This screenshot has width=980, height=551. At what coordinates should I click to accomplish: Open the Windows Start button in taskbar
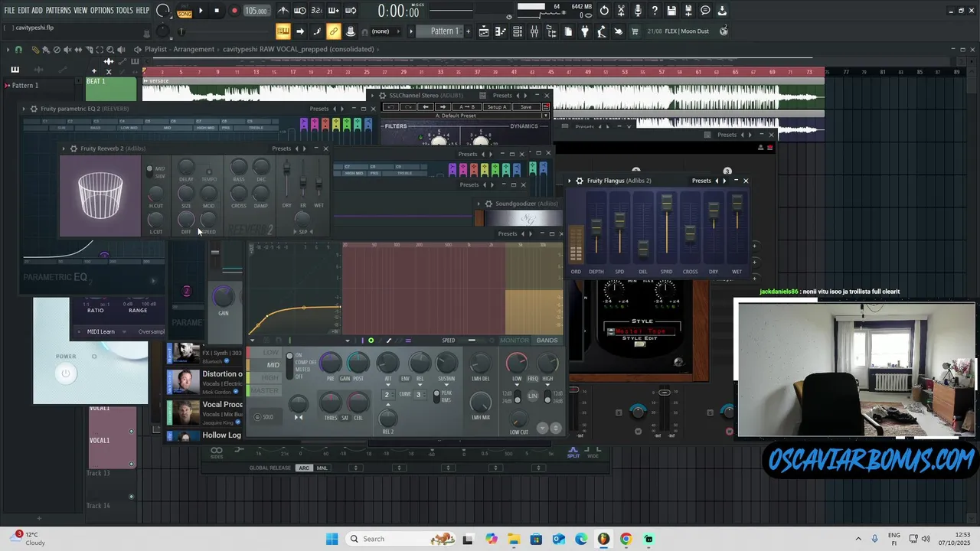(x=332, y=539)
